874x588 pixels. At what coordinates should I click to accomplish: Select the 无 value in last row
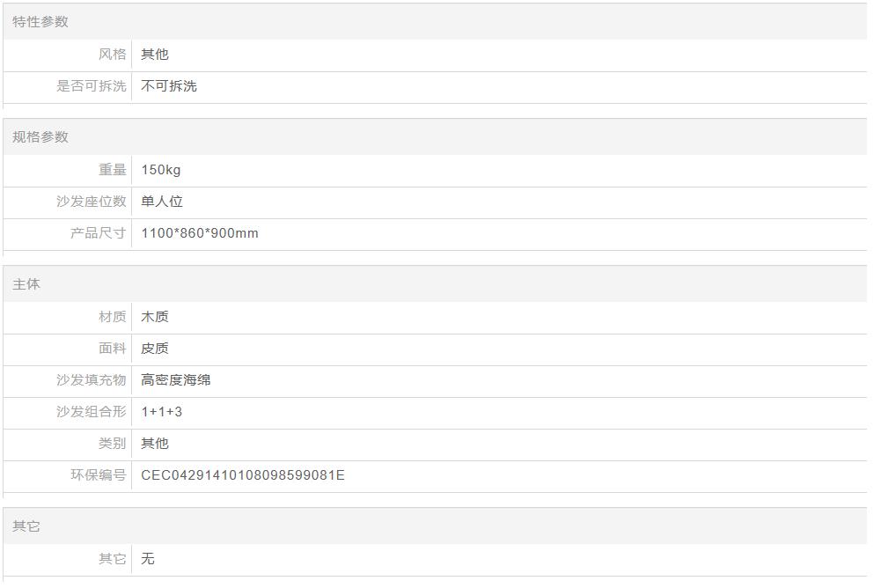[x=148, y=559]
